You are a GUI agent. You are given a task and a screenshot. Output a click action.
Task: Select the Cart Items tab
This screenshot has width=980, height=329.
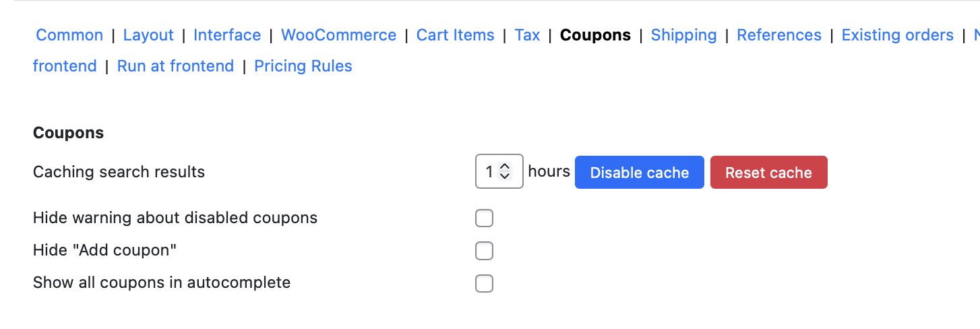[455, 35]
